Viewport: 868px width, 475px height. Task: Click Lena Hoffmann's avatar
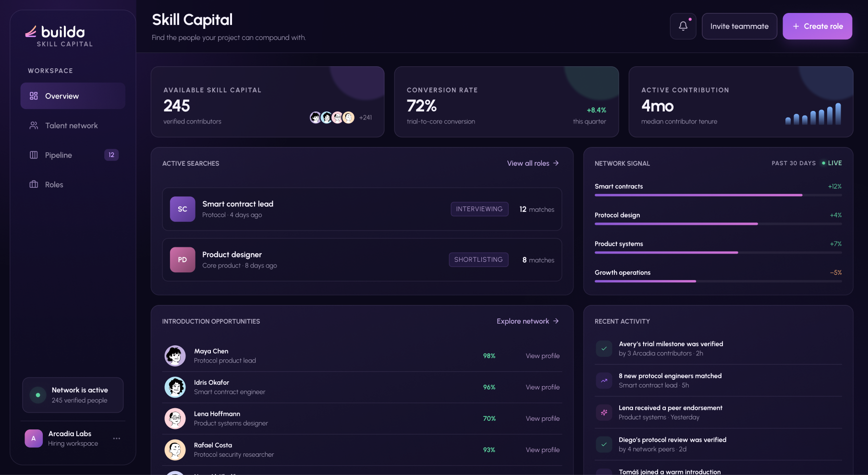pyautogui.click(x=175, y=418)
